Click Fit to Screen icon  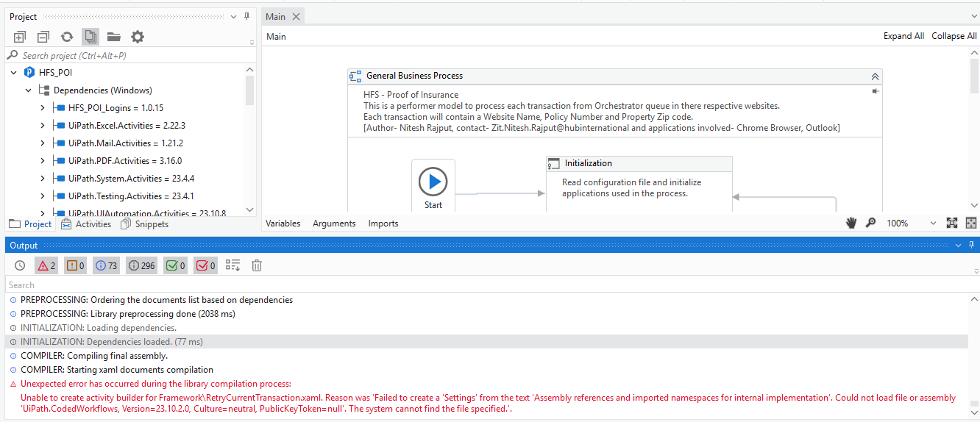952,223
